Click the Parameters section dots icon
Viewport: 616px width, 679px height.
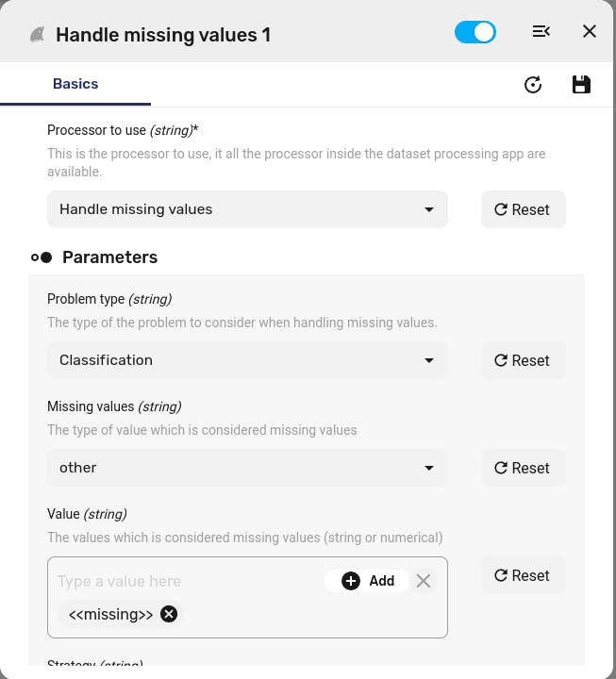point(42,257)
